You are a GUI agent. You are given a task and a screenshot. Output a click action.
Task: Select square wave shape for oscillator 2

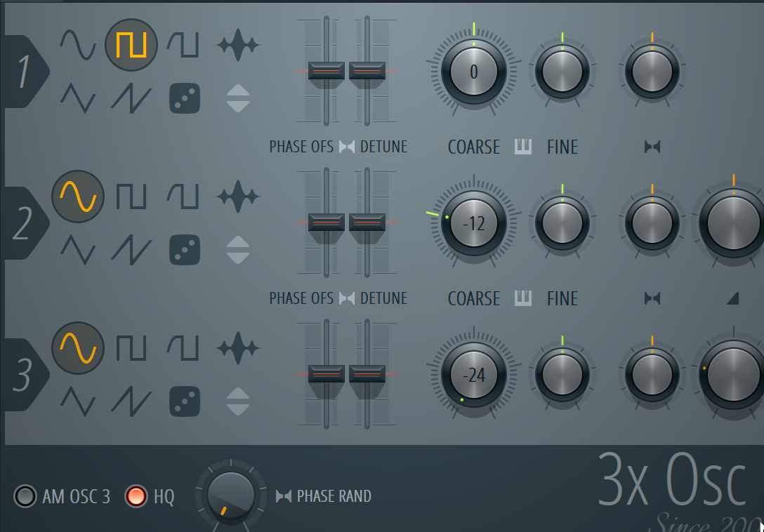[131, 197]
